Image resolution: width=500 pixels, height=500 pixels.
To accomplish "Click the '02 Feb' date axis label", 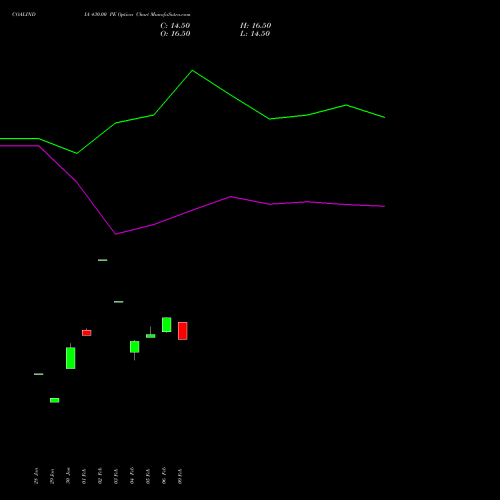I will [x=100, y=476].
